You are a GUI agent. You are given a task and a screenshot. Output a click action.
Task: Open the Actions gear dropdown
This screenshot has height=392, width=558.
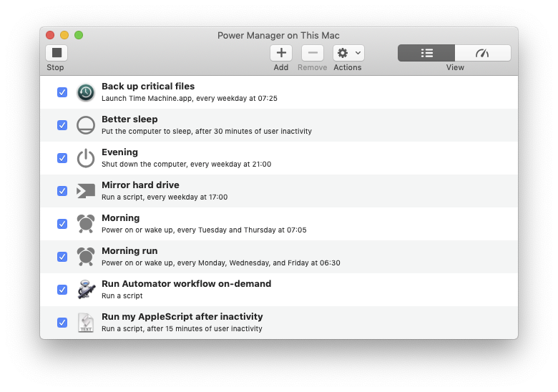point(348,53)
